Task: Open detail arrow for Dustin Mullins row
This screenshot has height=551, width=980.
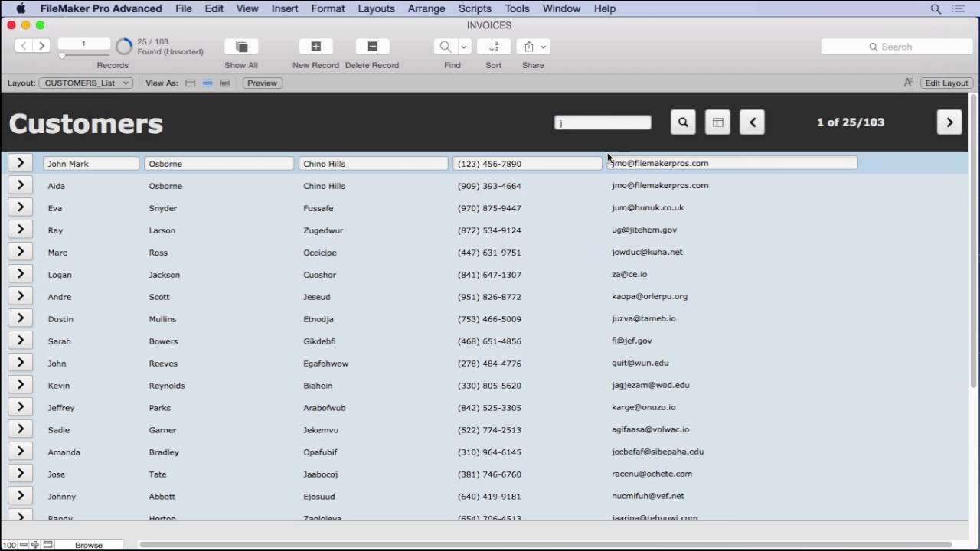Action: coord(21,318)
